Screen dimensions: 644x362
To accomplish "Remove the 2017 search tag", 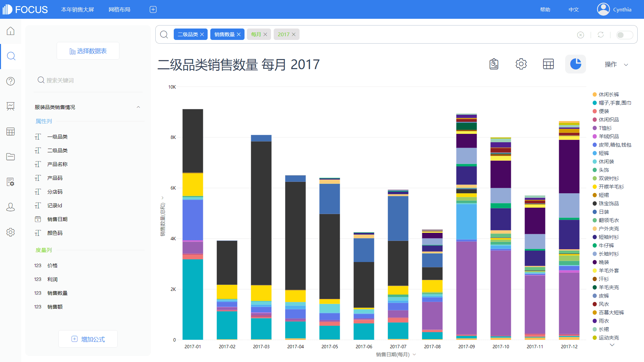I will (293, 35).
